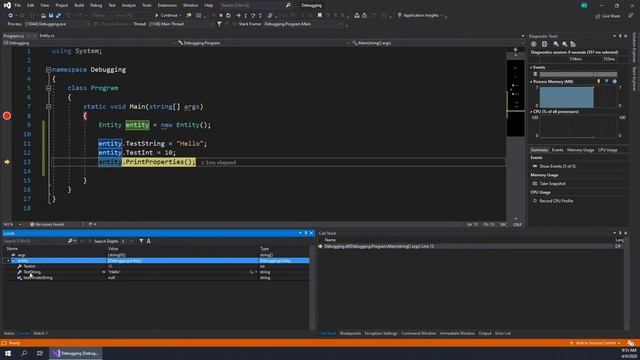The image size is (640, 360).
Task: Open the File menu
Action: pos(18,5)
